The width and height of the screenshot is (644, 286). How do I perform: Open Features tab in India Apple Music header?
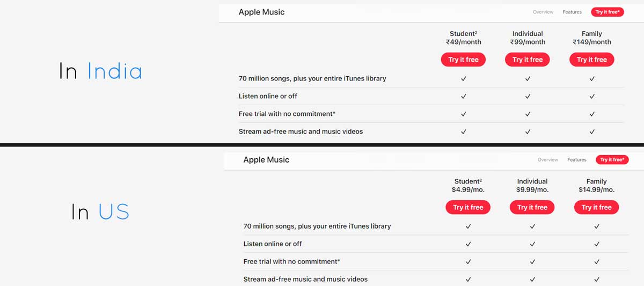572,12
